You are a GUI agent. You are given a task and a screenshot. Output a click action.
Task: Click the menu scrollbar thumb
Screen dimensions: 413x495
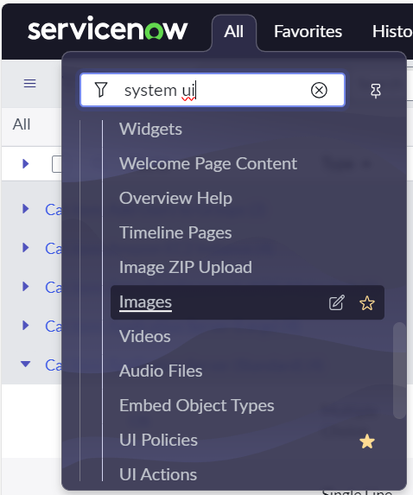399,370
